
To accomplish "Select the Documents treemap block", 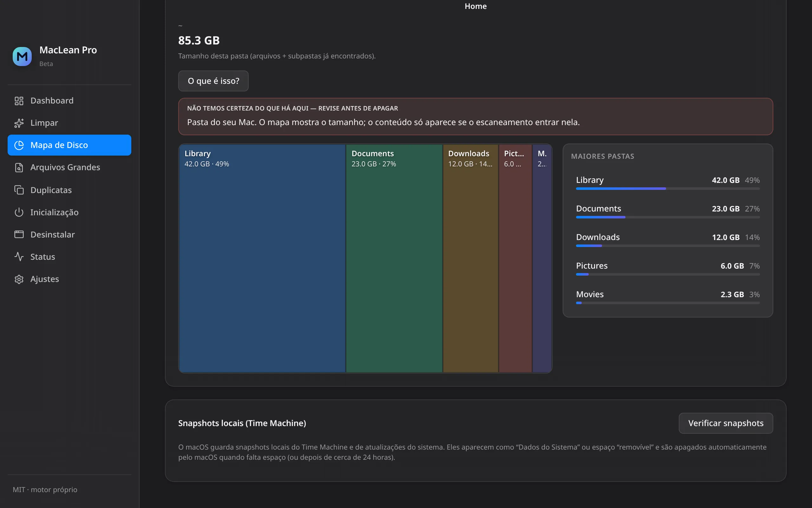I will (394, 258).
